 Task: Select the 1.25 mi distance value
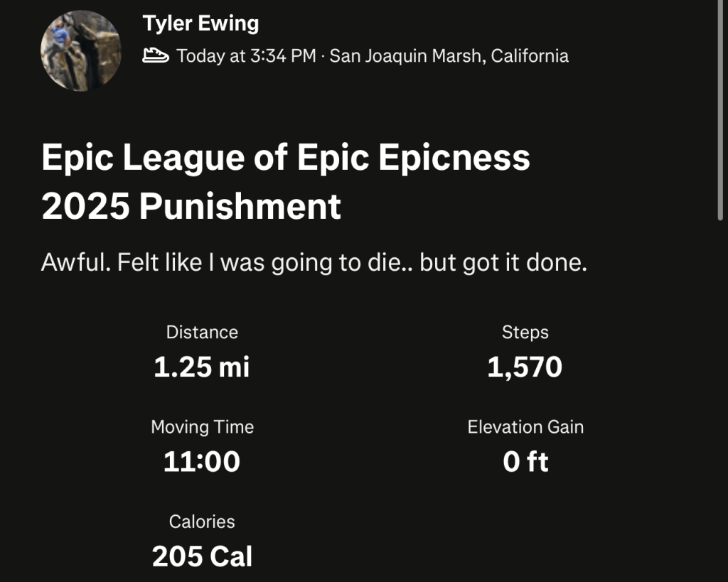[x=202, y=367]
